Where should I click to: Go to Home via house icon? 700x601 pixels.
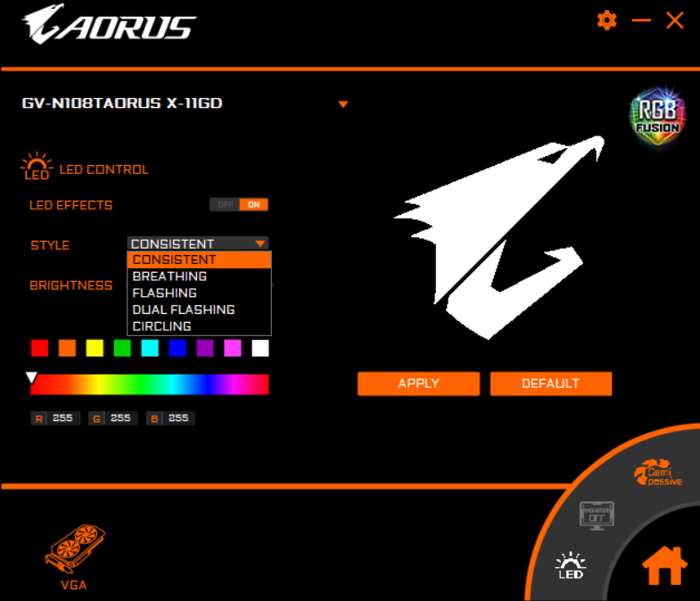(663, 565)
